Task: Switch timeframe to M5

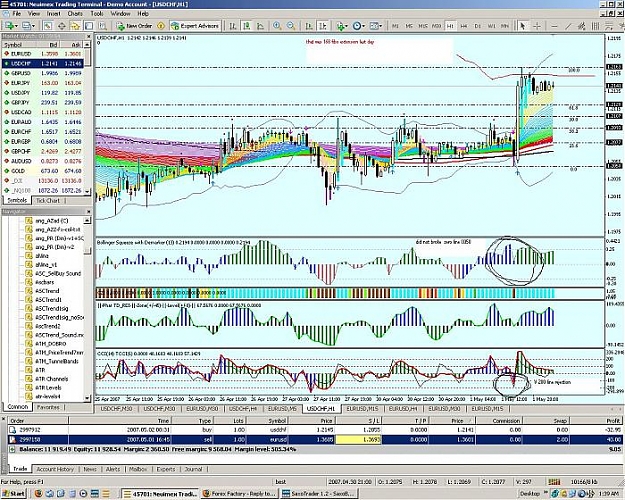Action: tap(409, 26)
